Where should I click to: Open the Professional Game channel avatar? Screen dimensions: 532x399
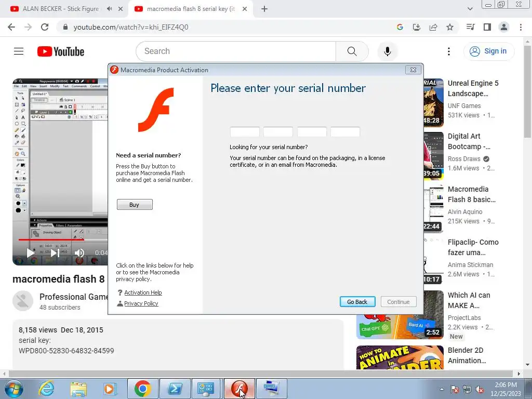[x=23, y=301]
